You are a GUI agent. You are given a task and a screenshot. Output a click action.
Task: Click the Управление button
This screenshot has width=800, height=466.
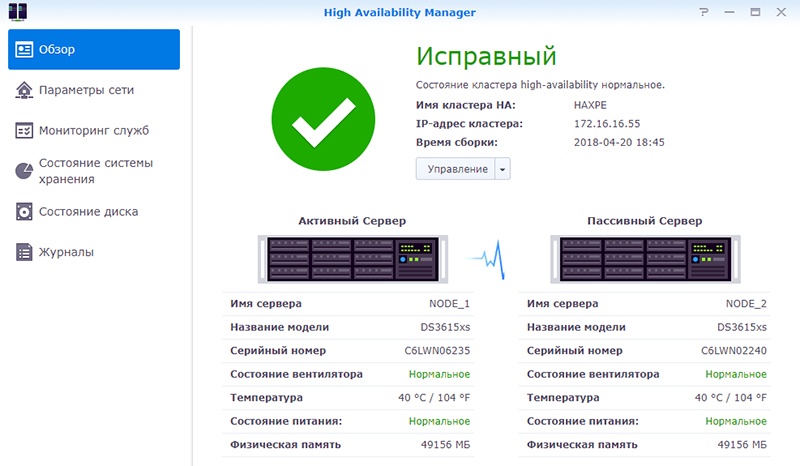456,169
